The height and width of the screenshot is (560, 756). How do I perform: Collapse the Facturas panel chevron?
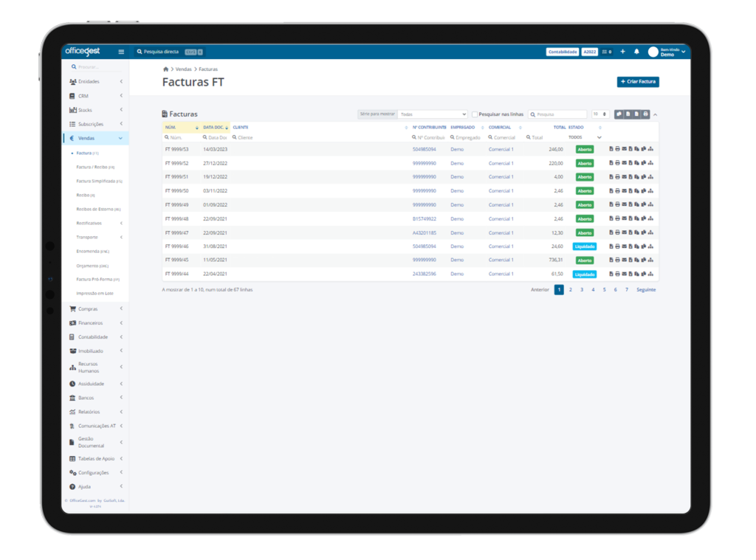(656, 114)
